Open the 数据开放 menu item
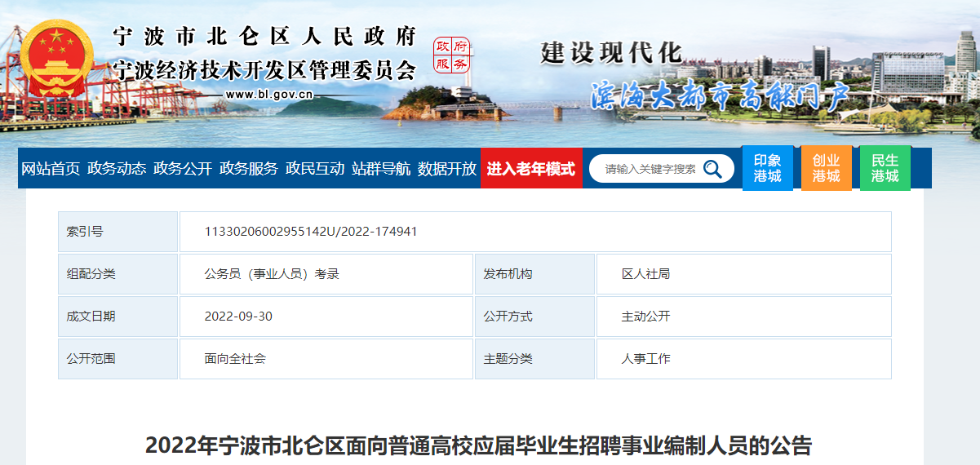 click(x=447, y=169)
